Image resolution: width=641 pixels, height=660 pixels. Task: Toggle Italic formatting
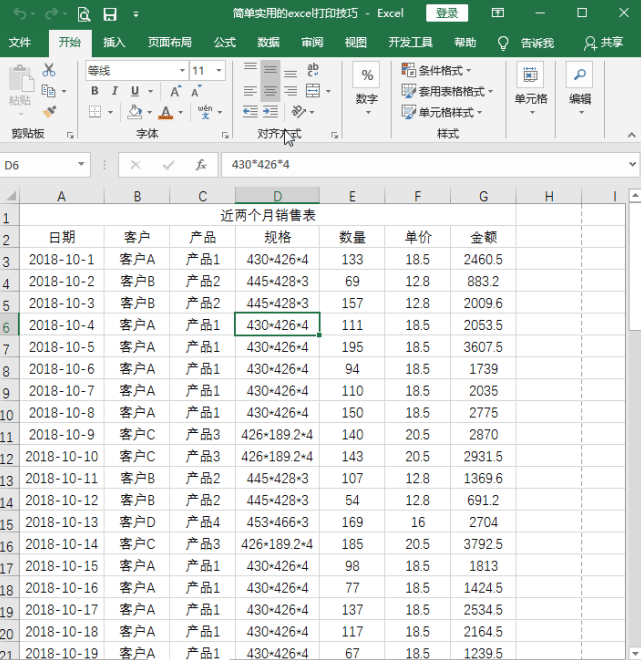[x=114, y=91]
